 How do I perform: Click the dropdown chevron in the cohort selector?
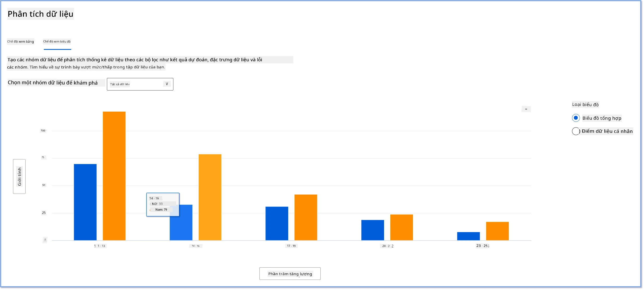point(167,84)
